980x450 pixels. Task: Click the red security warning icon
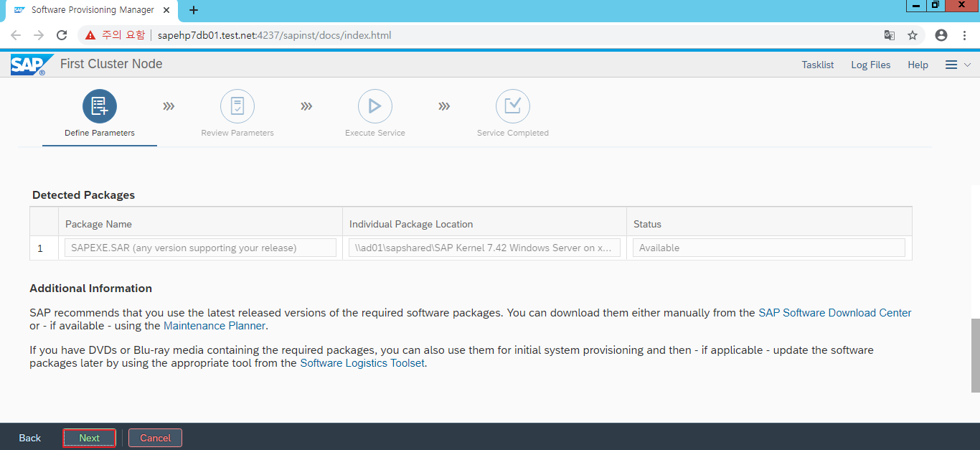[90, 35]
